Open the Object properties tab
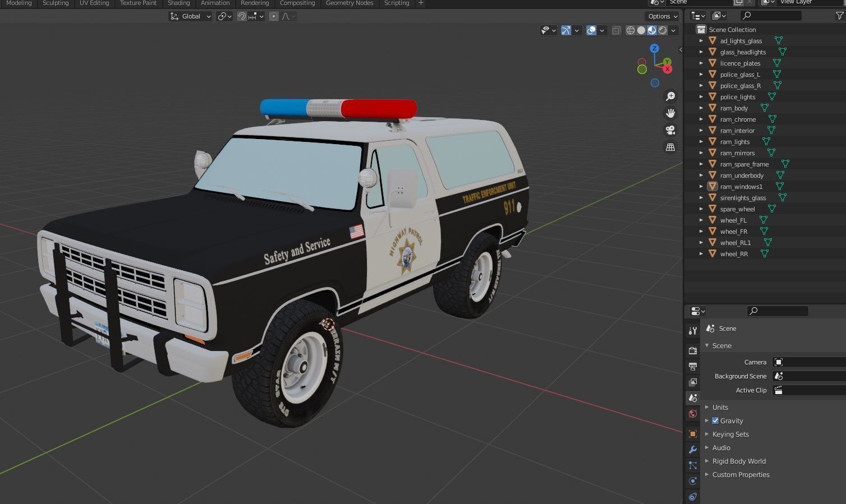This screenshot has width=846, height=504. tap(693, 433)
